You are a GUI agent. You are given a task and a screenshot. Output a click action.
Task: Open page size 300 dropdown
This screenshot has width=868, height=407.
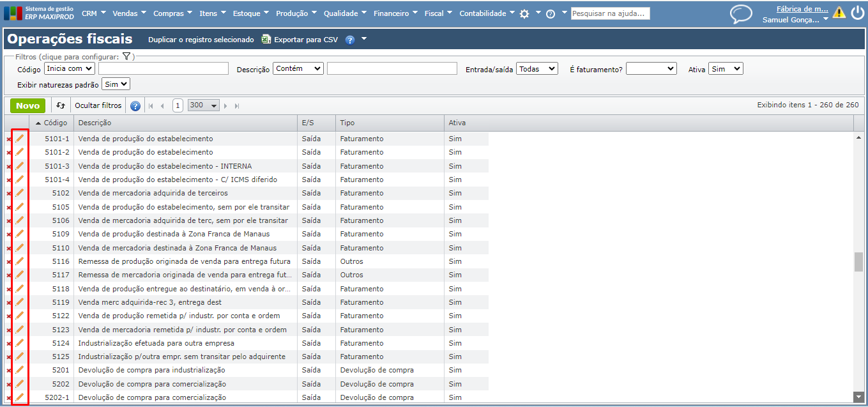[x=204, y=105]
